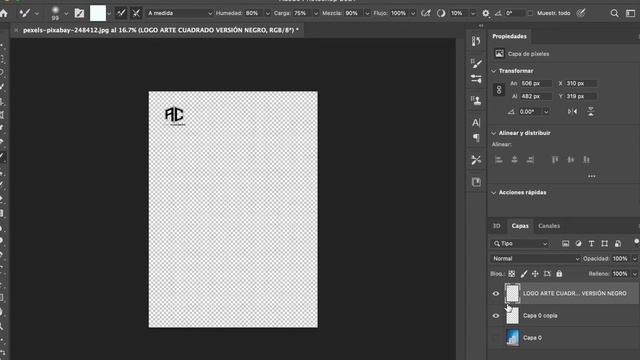Open the Libraries panel icon in dock

coord(476,182)
